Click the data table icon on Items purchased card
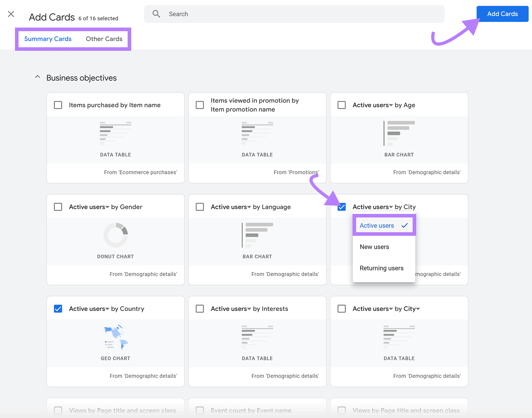The image size is (532, 418). tap(115, 133)
